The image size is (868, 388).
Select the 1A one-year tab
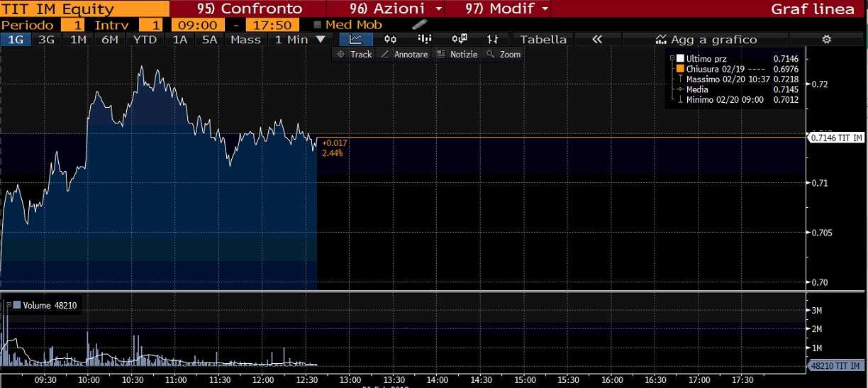180,40
